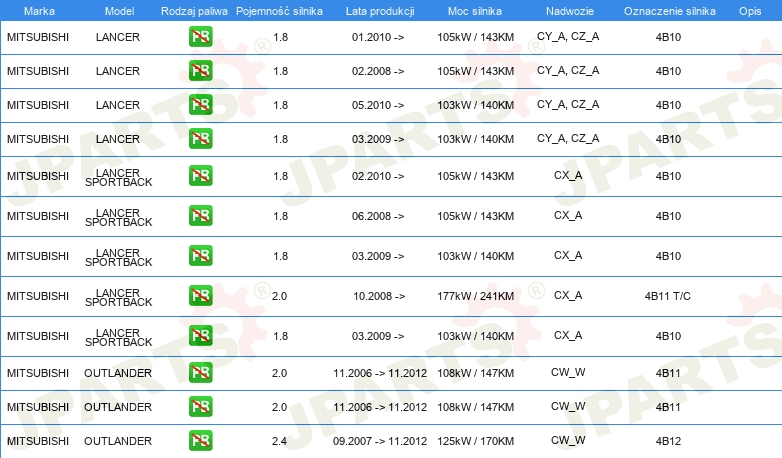Click the Pojemność silnika column header

point(279,11)
